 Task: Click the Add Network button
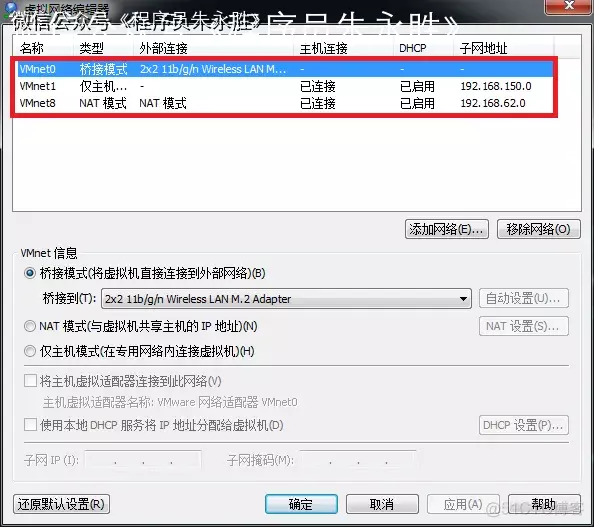pyautogui.click(x=447, y=229)
